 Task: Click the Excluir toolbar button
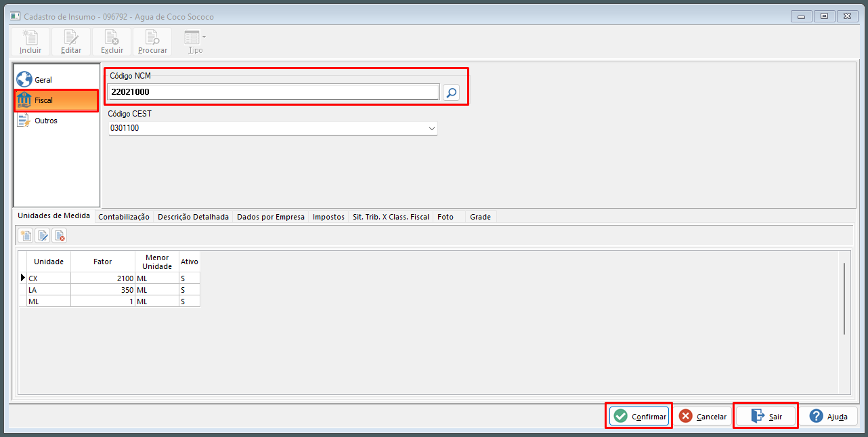(x=112, y=42)
